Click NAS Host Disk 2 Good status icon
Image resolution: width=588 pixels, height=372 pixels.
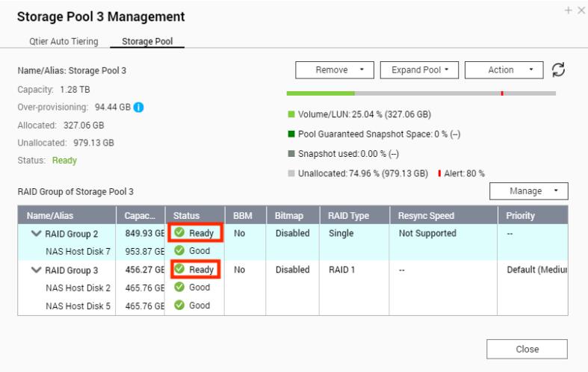[x=179, y=287]
